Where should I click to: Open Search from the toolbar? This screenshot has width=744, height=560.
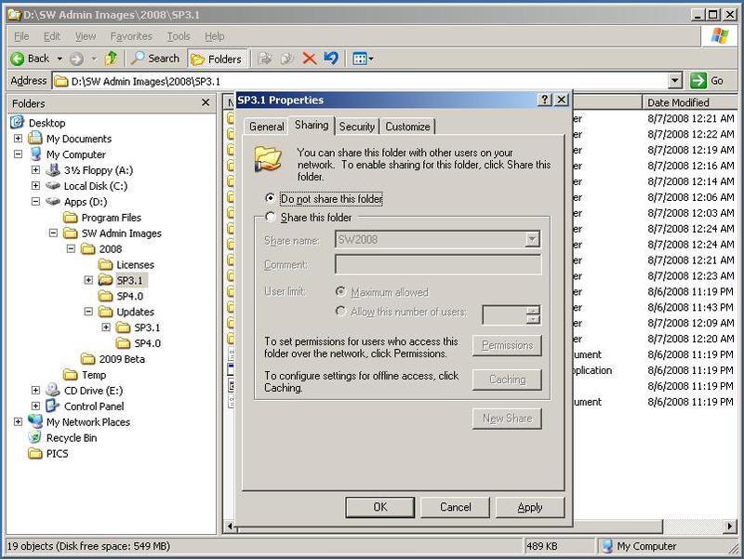click(155, 59)
